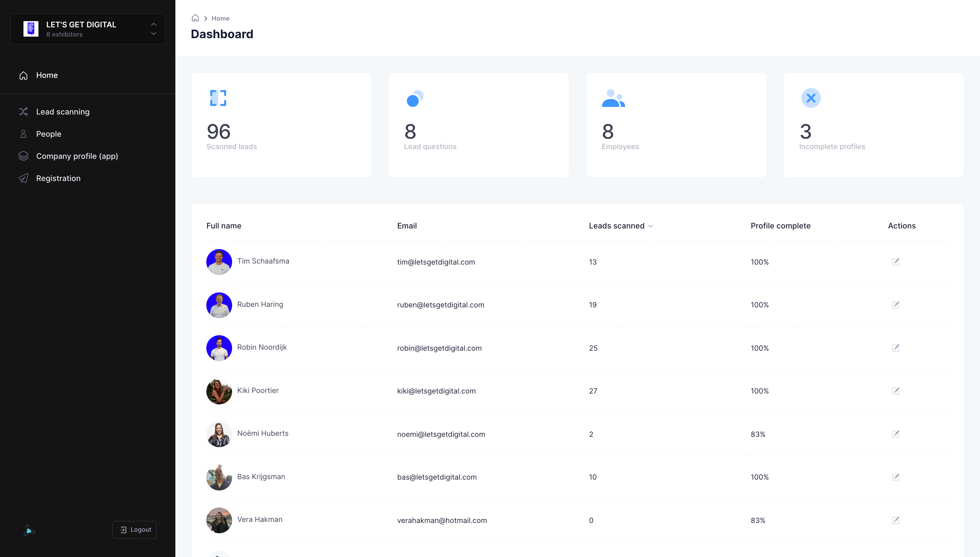Click the Scanned leads scan-frame icon
Viewport: 980px width, 557px height.
coord(218,98)
